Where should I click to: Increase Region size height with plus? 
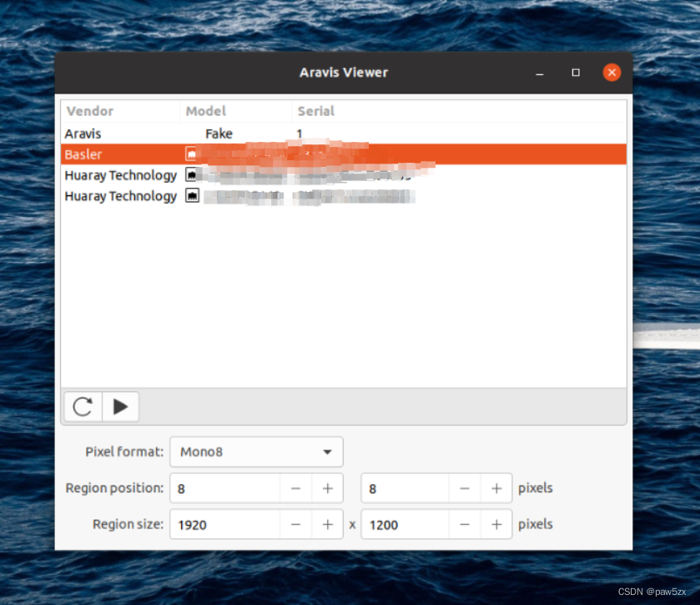(496, 524)
